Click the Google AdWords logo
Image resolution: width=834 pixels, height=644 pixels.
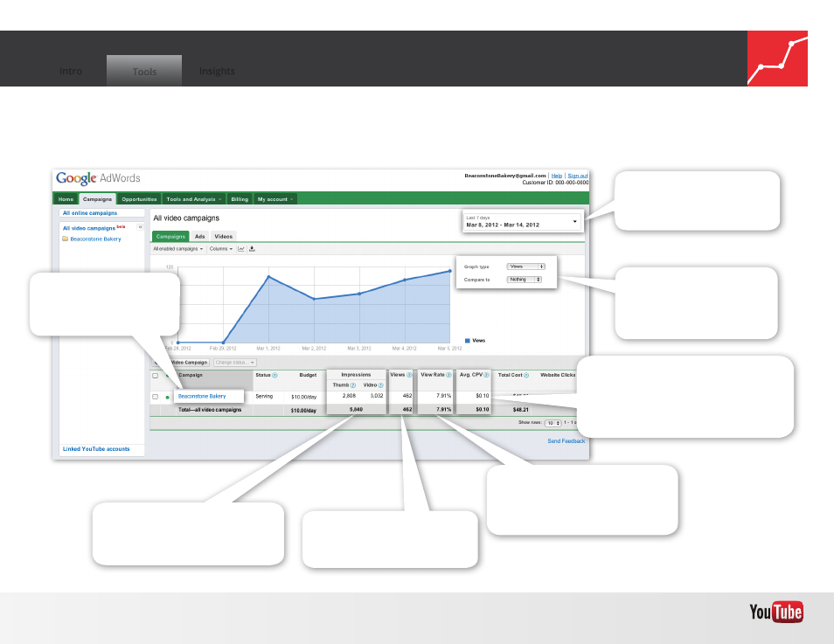[x=99, y=178]
